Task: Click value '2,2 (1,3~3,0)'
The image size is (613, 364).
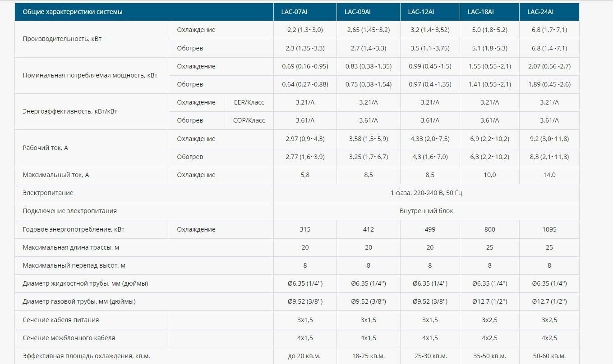Action: coord(305,30)
